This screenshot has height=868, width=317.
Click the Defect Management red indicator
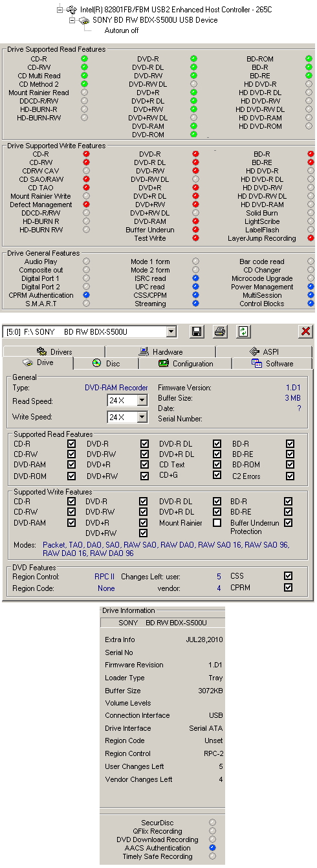86,205
